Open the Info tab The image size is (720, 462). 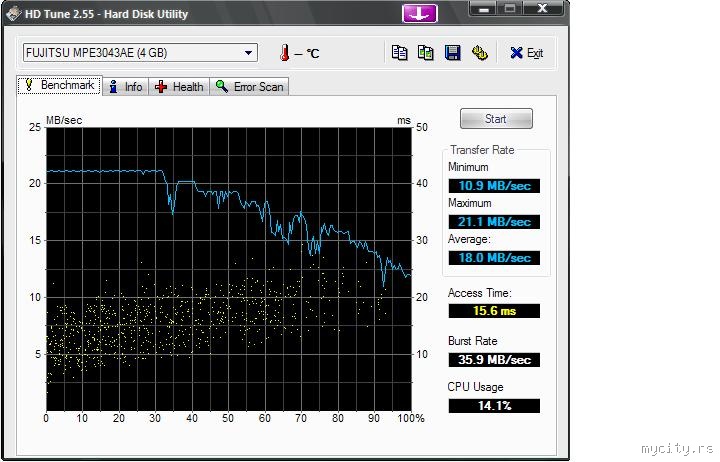(125, 87)
